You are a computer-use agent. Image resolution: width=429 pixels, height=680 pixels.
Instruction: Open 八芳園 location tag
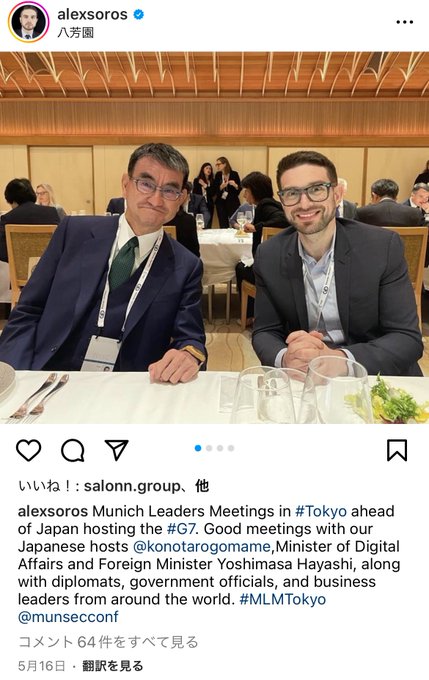tap(75, 33)
